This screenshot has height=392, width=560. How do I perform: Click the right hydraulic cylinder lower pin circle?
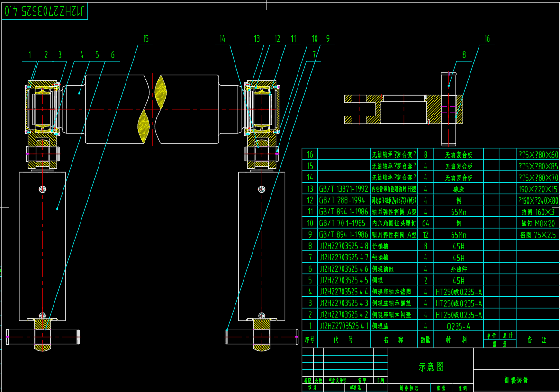[x=262, y=316]
